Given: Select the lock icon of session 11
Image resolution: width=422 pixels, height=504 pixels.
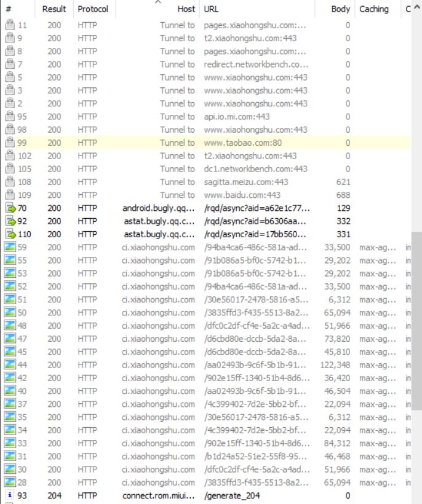Looking at the screenshot, I should [x=10, y=25].
